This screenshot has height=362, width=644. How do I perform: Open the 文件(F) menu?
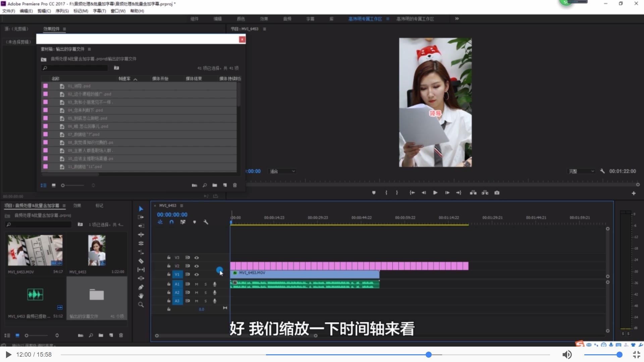[x=8, y=11]
